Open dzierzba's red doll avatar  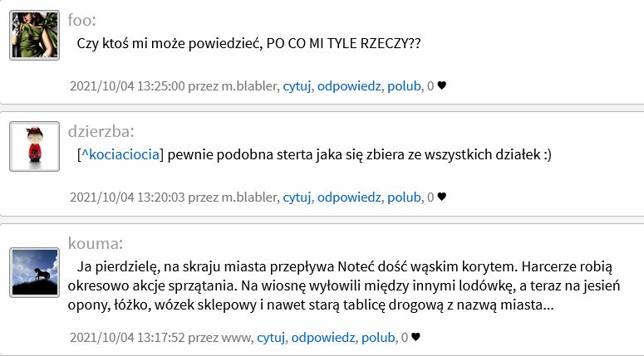click(35, 146)
